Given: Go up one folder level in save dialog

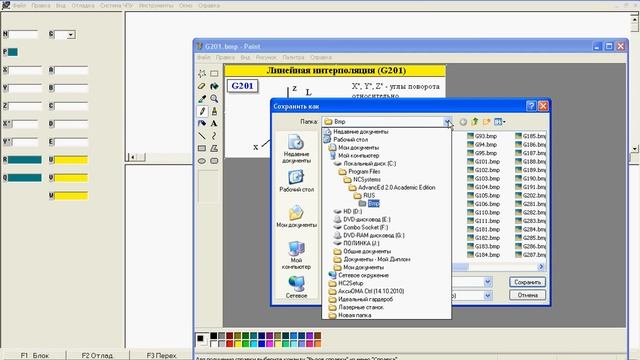Looking at the screenshot, I should coord(475,122).
